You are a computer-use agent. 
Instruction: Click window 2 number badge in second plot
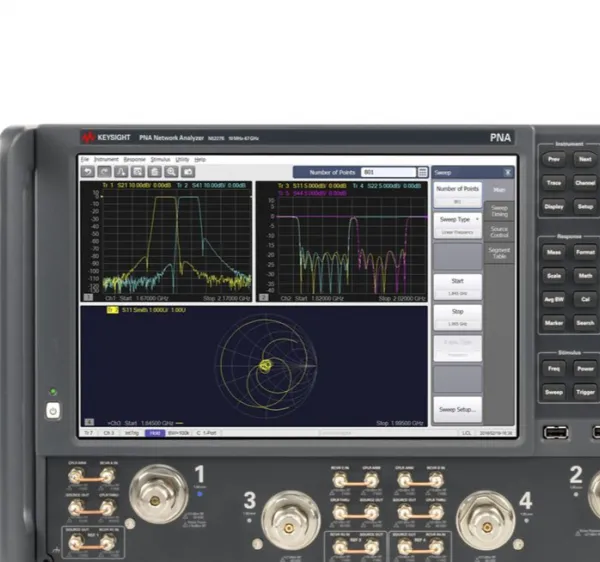pyautogui.click(x=264, y=297)
